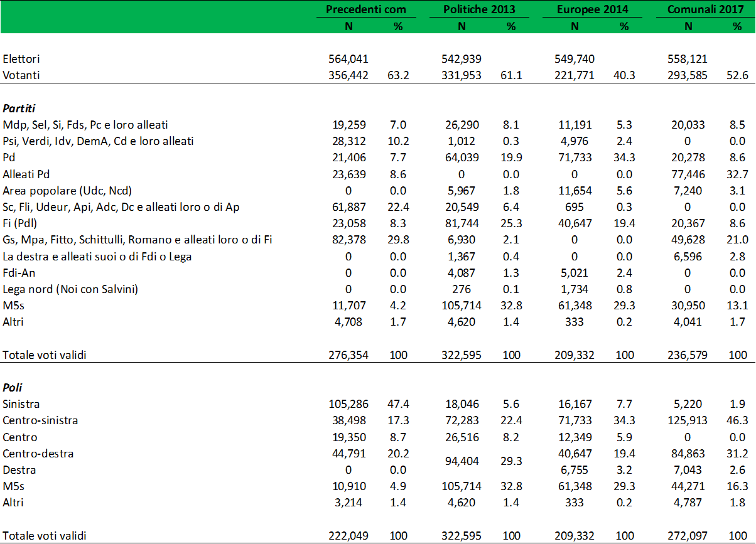Click the valid votes total "276,354"

348,355
